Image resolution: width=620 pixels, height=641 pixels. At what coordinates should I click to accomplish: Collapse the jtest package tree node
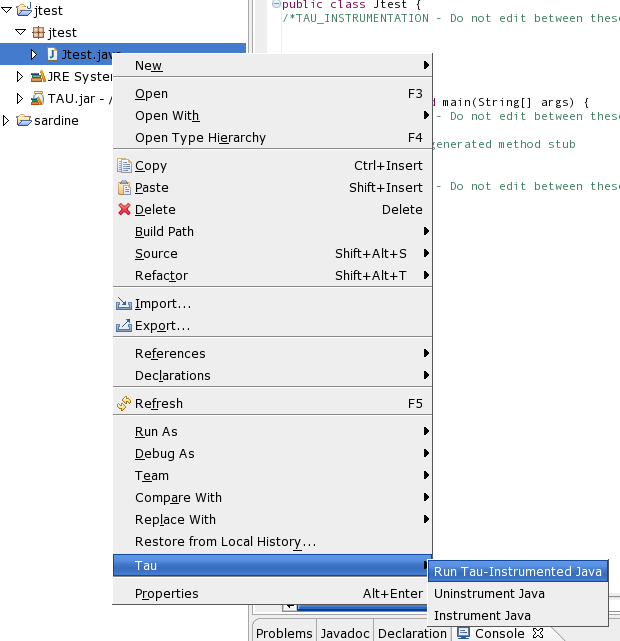coord(20,32)
